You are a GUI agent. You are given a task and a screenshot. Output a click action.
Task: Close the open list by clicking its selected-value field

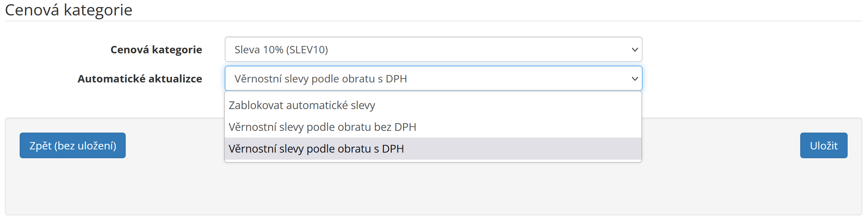[x=433, y=79]
